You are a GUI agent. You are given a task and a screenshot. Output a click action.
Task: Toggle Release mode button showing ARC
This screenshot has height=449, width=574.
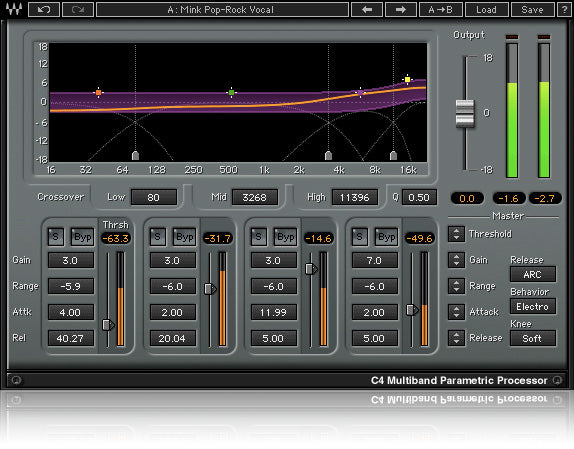tap(533, 274)
